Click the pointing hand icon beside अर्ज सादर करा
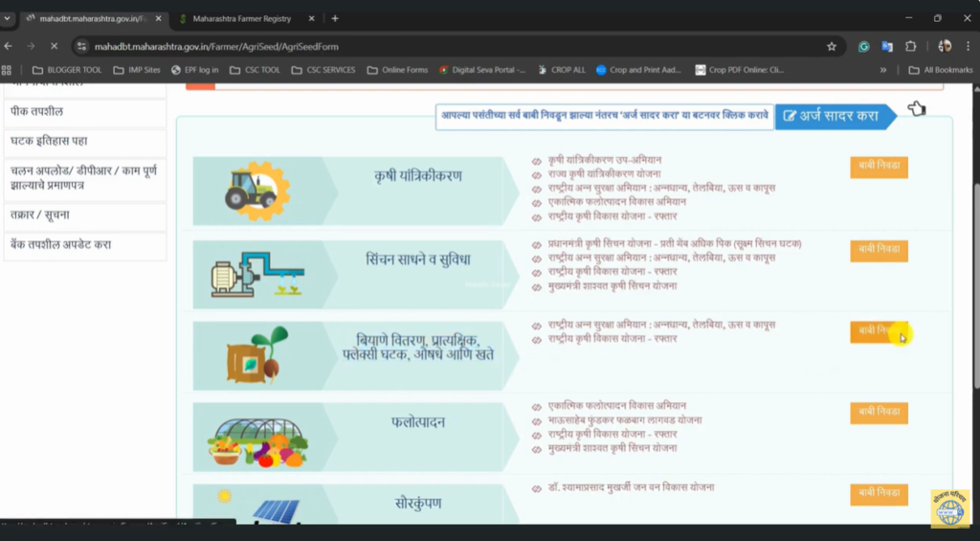The image size is (980, 541). (x=917, y=109)
